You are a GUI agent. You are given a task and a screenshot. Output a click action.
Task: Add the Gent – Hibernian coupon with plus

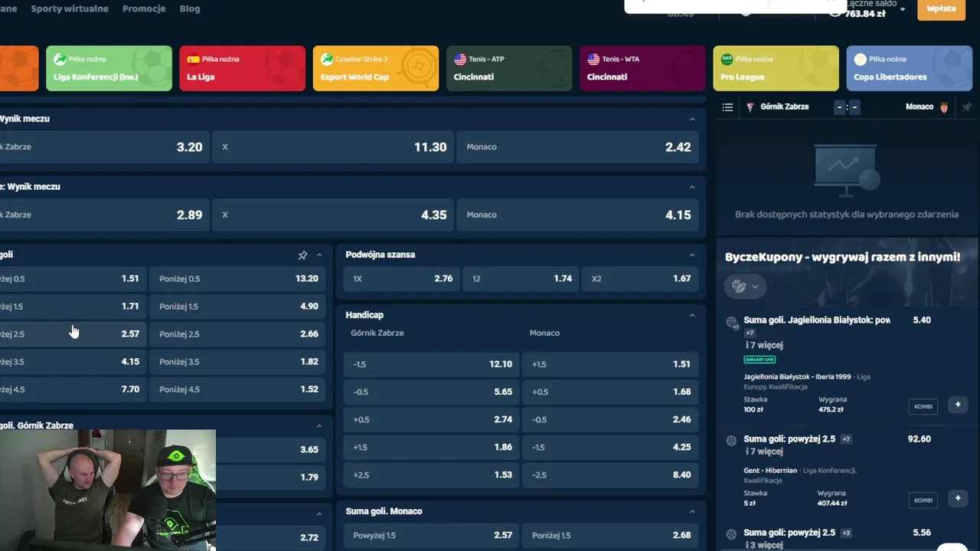coord(958,498)
